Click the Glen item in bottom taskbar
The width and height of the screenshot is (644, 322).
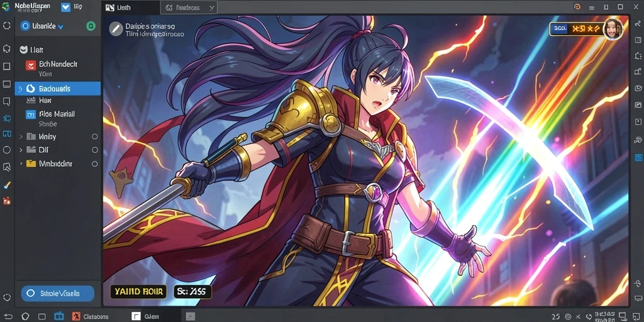145,316
